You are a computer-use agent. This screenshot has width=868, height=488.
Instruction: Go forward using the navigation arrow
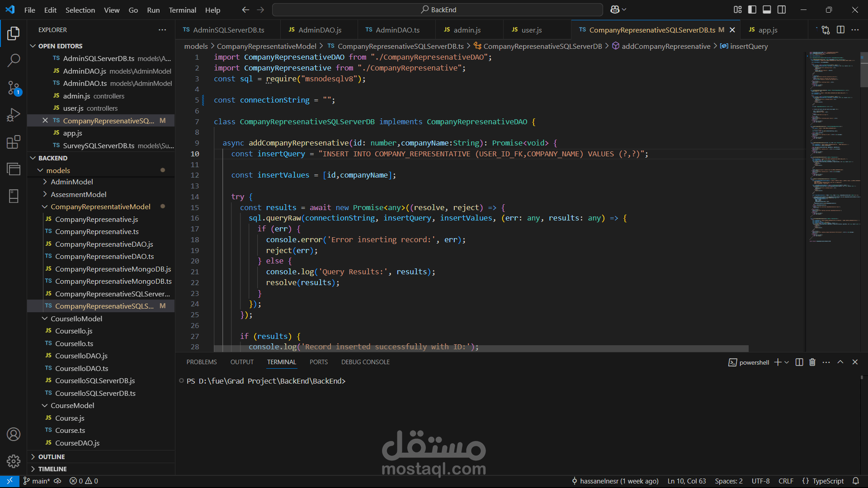(260, 9)
